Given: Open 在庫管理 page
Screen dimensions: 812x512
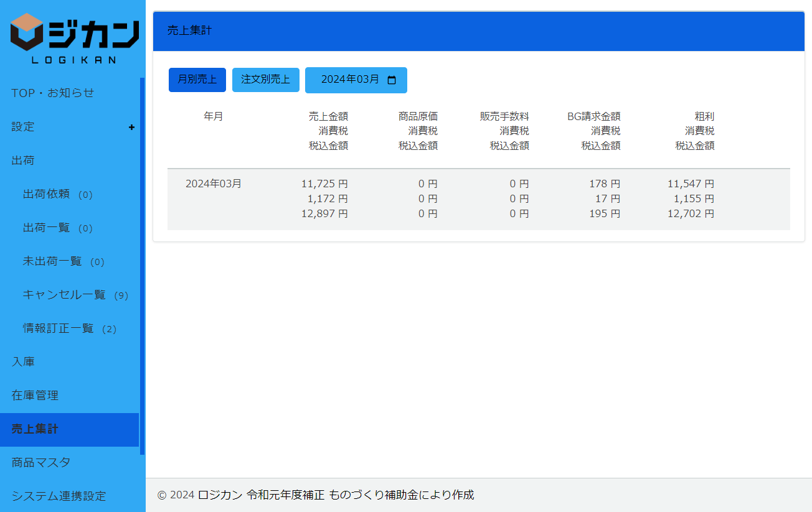Looking at the screenshot, I should 35,396.
